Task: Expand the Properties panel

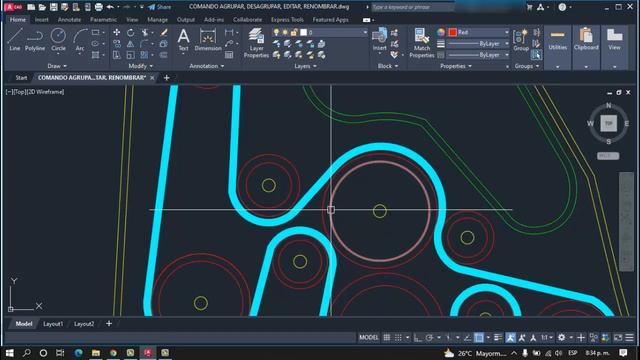Action: coord(456,66)
